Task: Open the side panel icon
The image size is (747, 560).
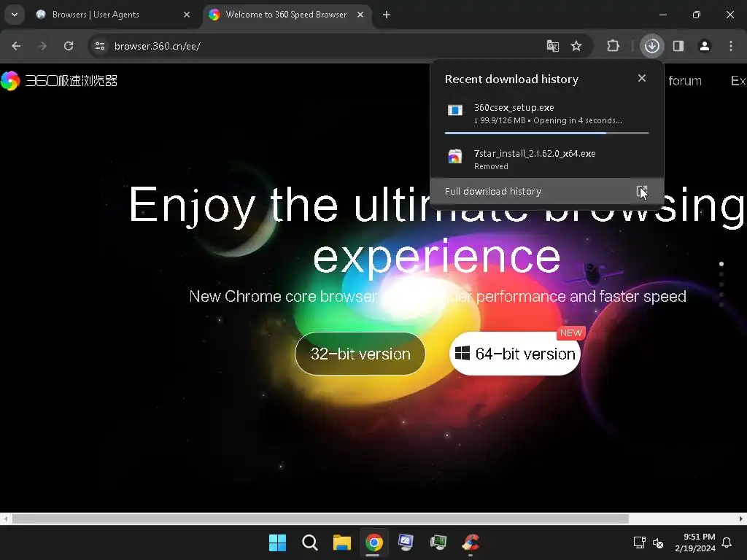Action: (678, 46)
